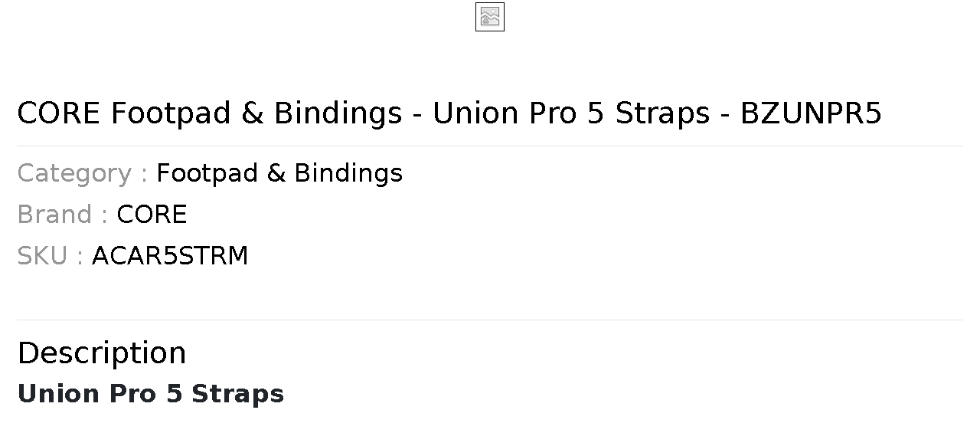Image resolution: width=980 pixels, height=433 pixels.
Task: Click the Description section heading
Action: pos(102,353)
